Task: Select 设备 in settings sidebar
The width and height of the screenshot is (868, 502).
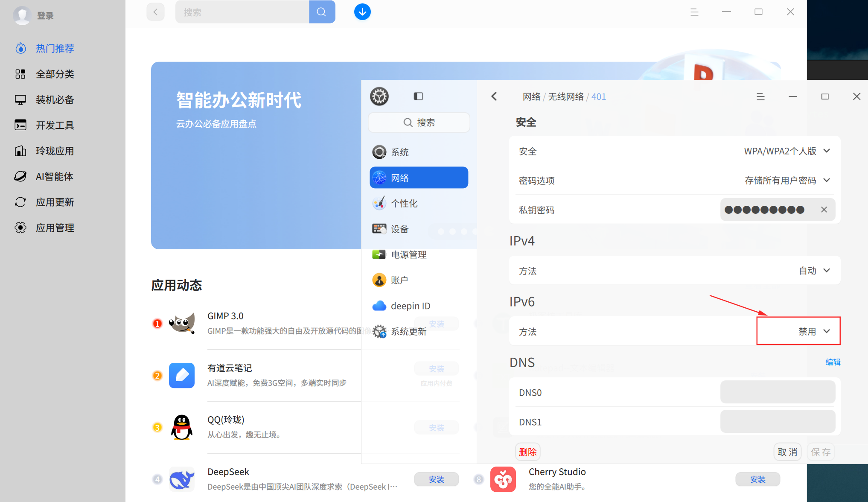Action: (419, 229)
